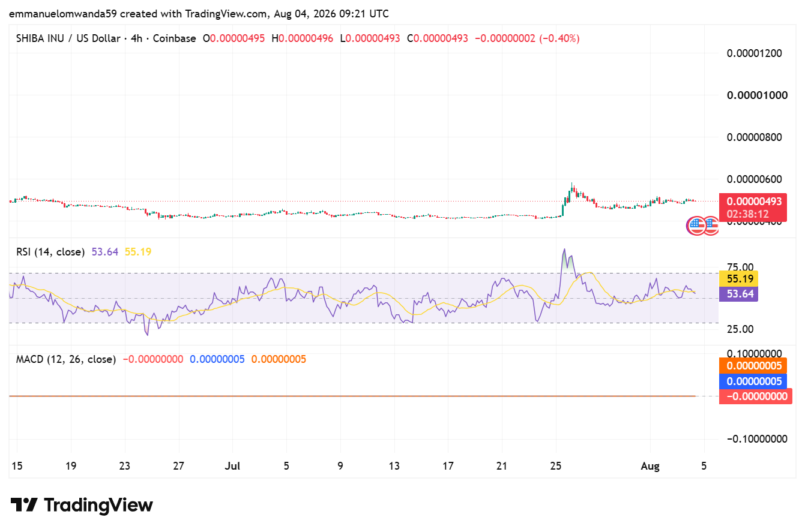This screenshot has height=532, width=805.
Task: Click the High value H0.00000496
Action: [x=302, y=38]
